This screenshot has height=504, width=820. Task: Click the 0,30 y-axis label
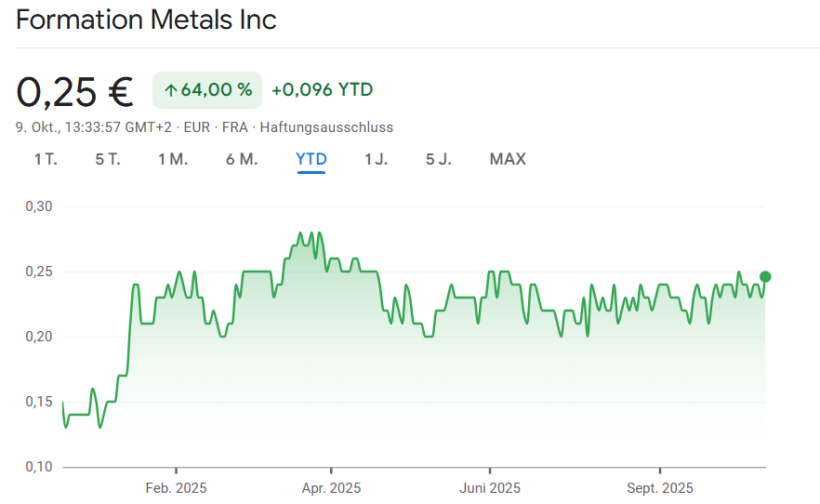coord(38,206)
